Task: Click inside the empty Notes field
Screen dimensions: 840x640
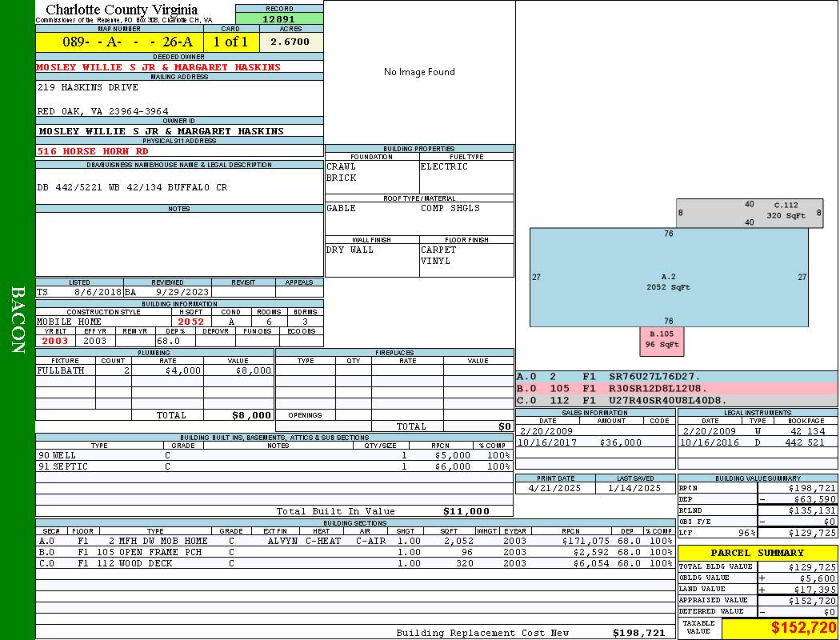Action: coord(179,244)
